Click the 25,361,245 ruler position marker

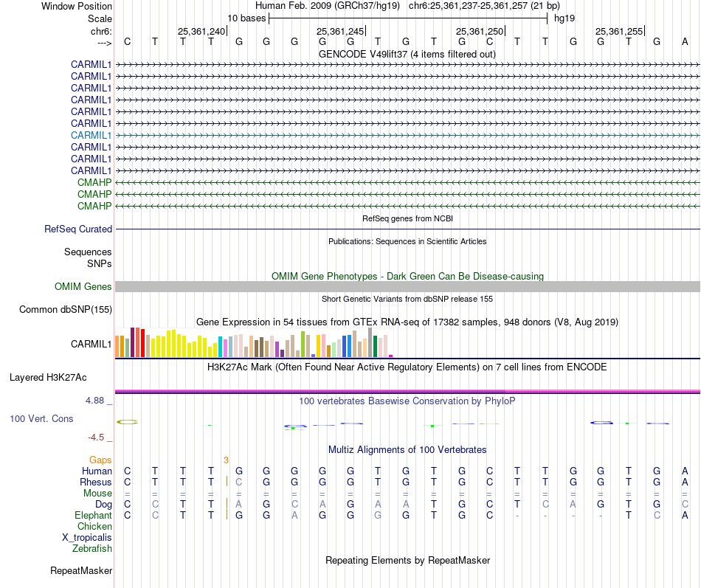pyautogui.click(x=340, y=31)
